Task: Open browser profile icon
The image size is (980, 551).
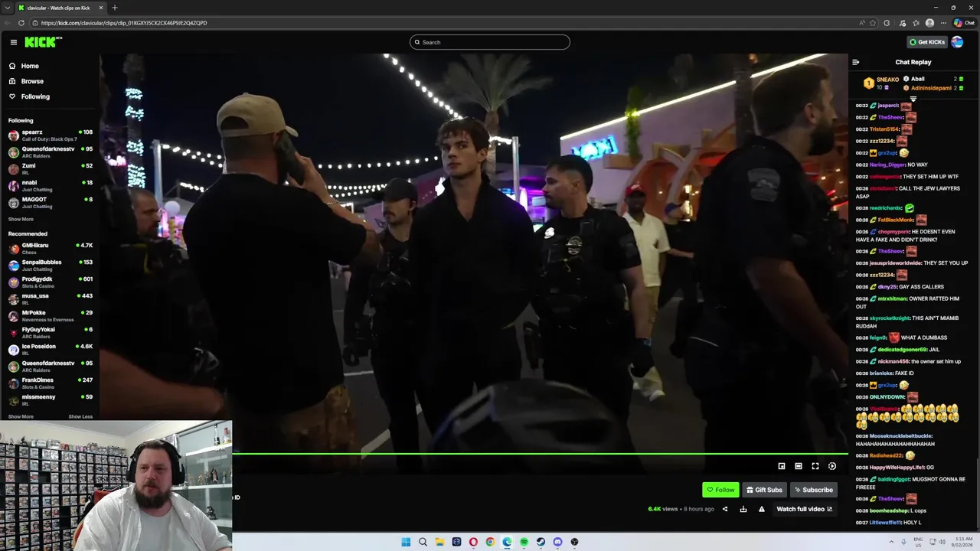Action: (929, 23)
